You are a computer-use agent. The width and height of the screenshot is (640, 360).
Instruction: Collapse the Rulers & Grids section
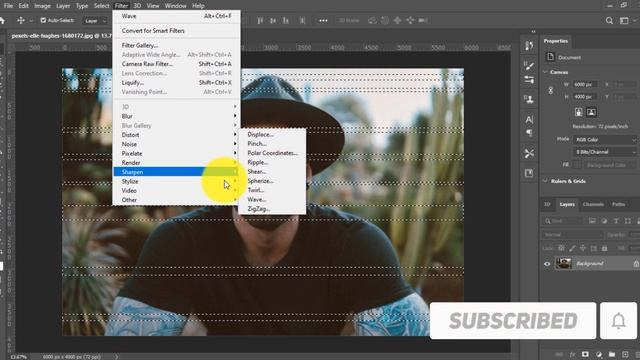coord(545,181)
